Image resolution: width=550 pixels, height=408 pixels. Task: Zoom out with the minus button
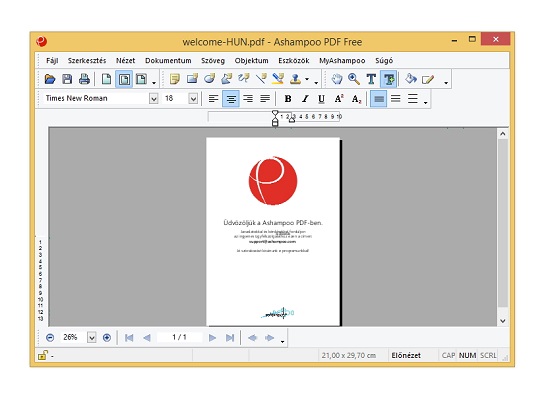tap(50, 337)
